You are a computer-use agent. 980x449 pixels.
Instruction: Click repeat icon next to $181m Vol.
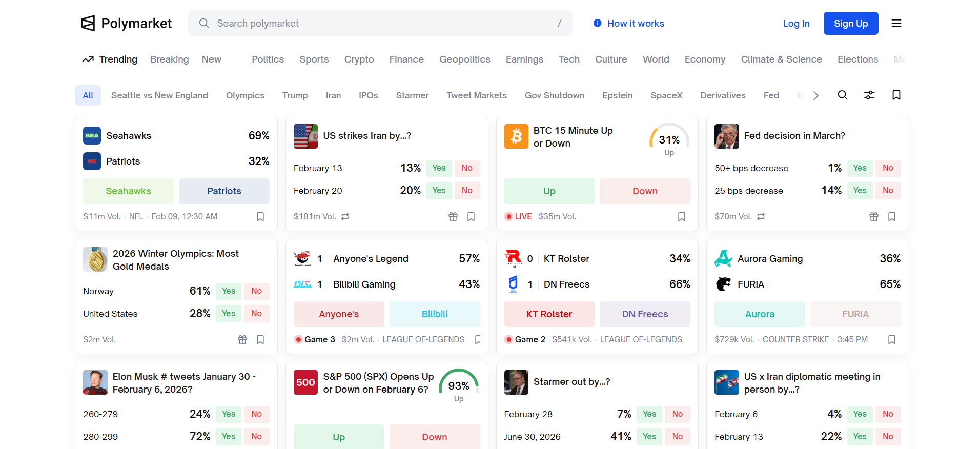pyautogui.click(x=345, y=217)
